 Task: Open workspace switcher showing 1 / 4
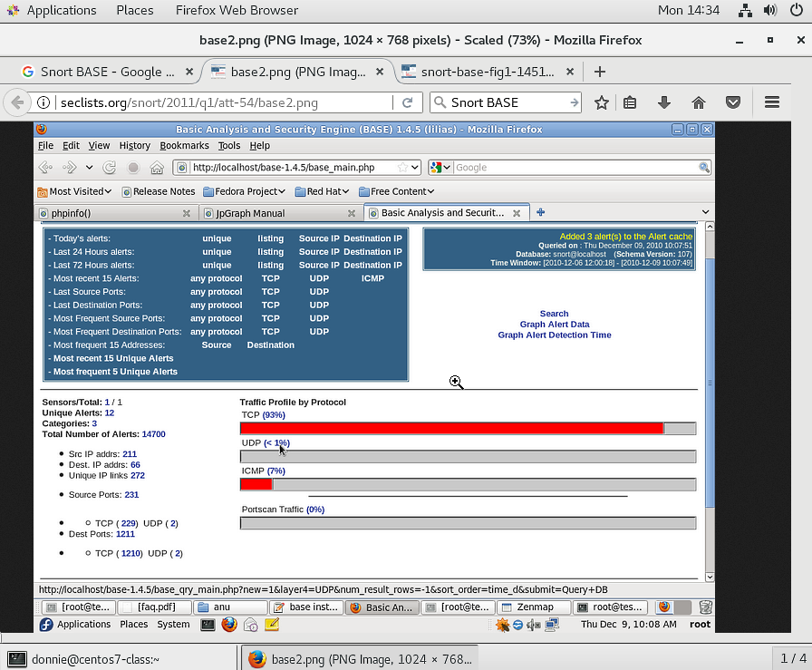click(x=793, y=658)
